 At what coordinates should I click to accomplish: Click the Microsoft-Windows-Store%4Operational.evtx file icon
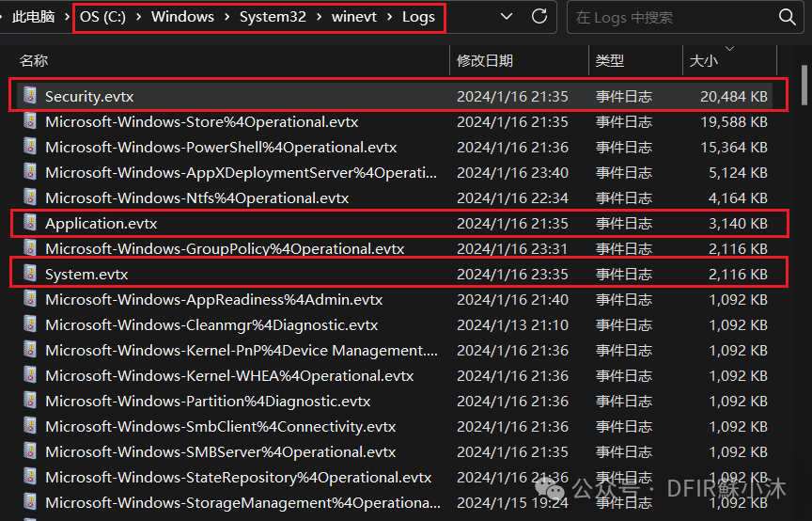pyautogui.click(x=30, y=120)
